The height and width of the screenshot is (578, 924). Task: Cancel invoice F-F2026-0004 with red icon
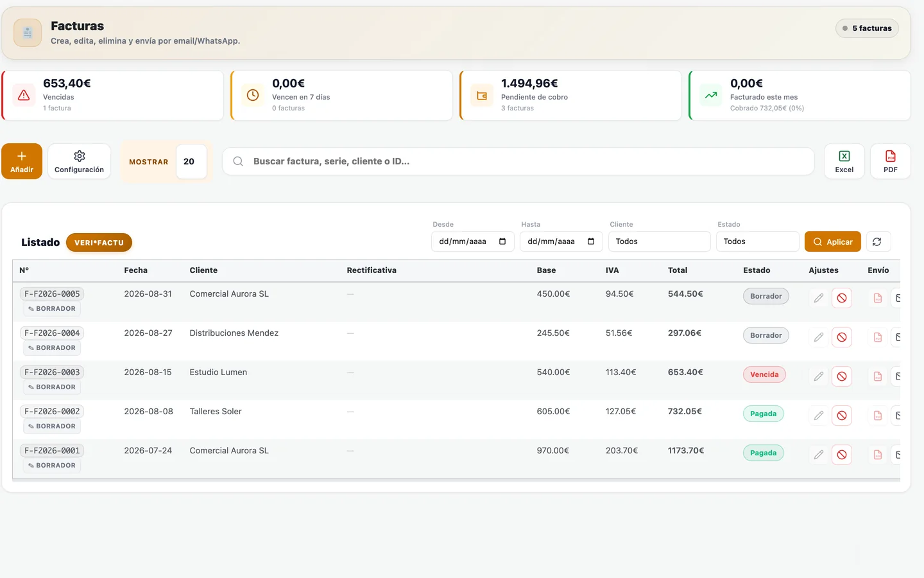click(842, 337)
